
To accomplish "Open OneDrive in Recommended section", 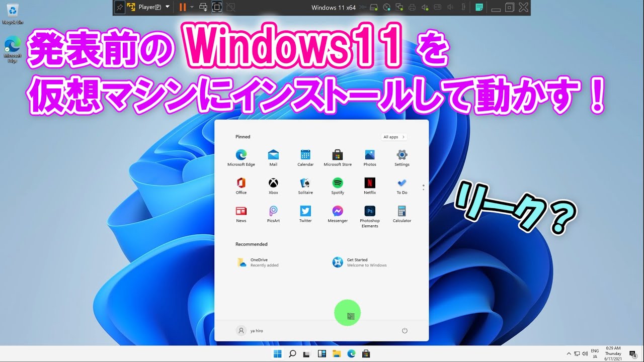I will click(258, 262).
